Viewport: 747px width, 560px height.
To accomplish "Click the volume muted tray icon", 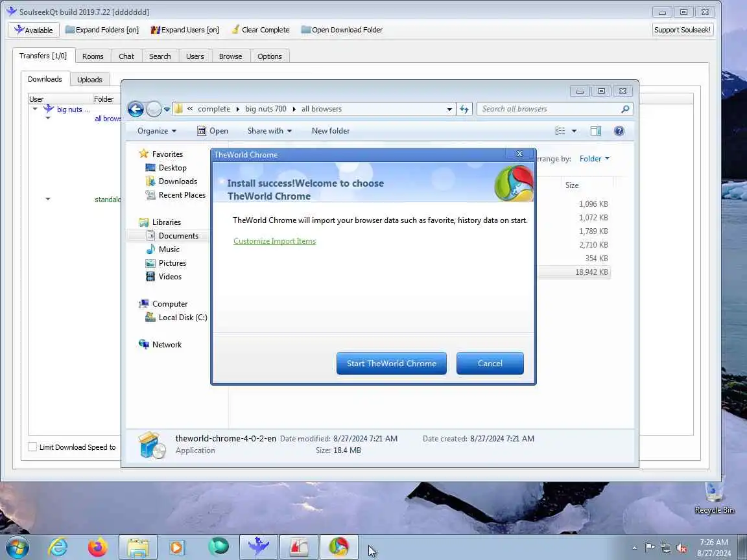I will click(x=682, y=548).
